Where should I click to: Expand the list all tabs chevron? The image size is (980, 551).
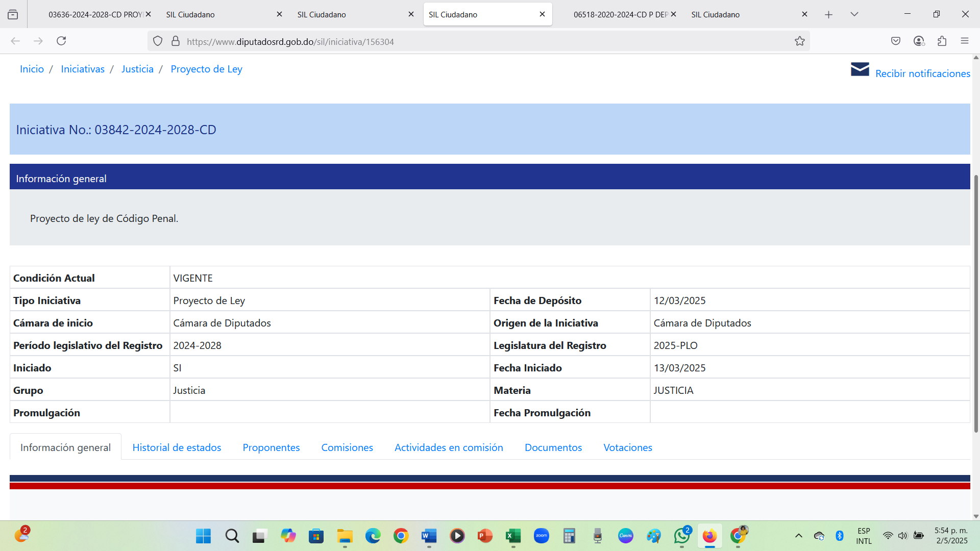click(x=854, y=14)
